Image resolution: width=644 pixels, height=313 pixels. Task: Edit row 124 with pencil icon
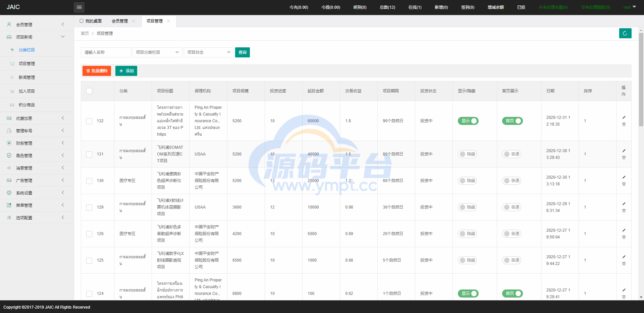(624, 290)
